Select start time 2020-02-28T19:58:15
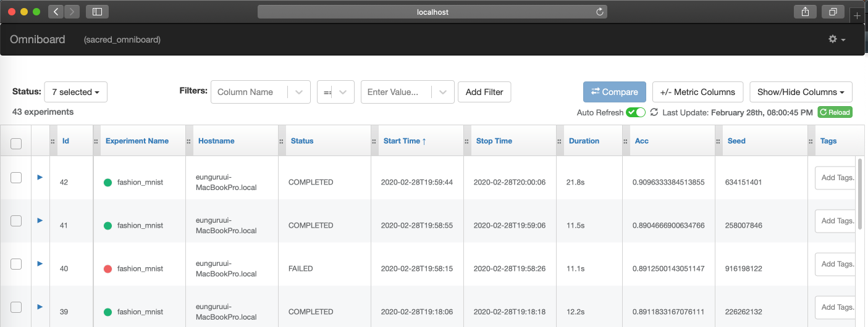The width and height of the screenshot is (868, 327). (x=417, y=268)
